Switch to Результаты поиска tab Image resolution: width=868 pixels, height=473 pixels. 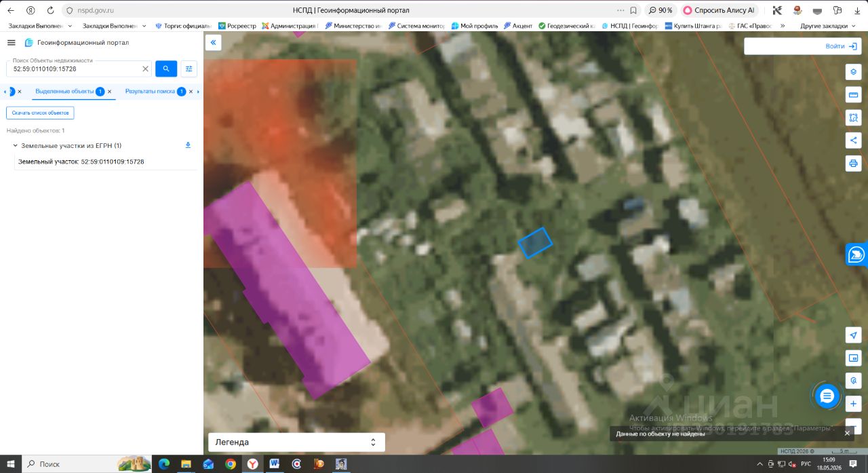coord(150,91)
